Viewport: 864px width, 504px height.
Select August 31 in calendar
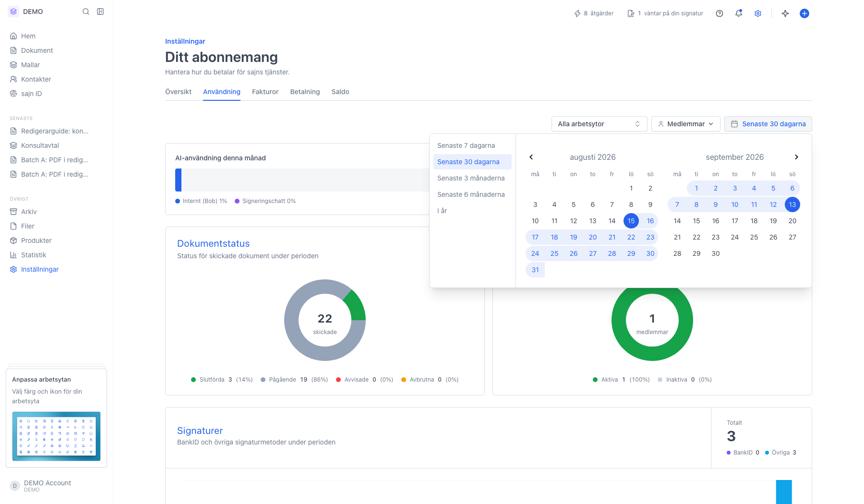[x=535, y=270]
